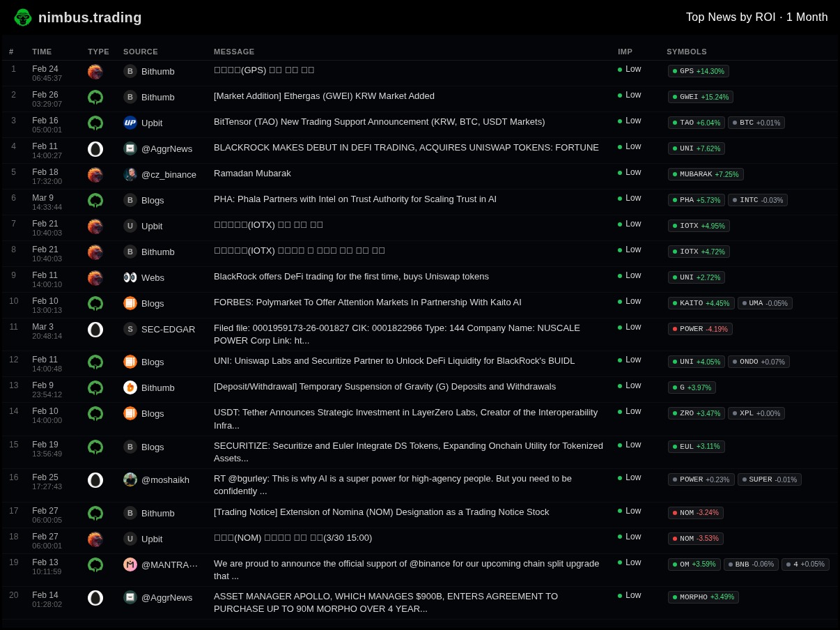Click the white oval type icon in NUSCALE row

(x=95, y=330)
